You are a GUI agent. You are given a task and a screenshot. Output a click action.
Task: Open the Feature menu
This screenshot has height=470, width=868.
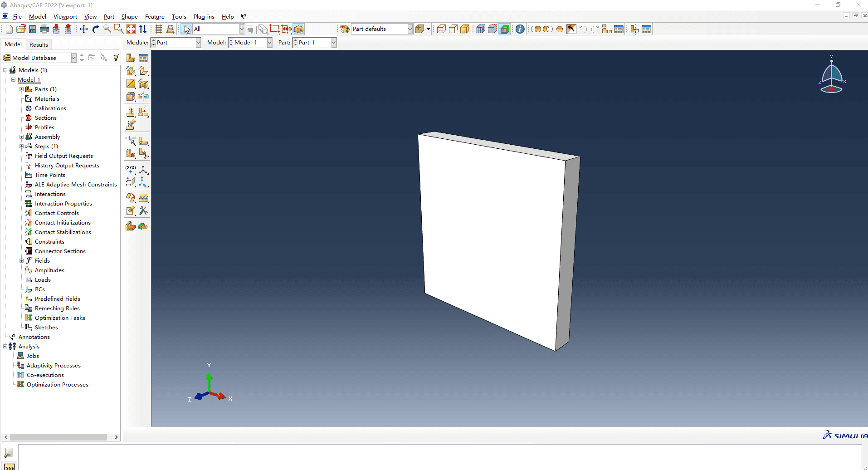tap(155, 16)
